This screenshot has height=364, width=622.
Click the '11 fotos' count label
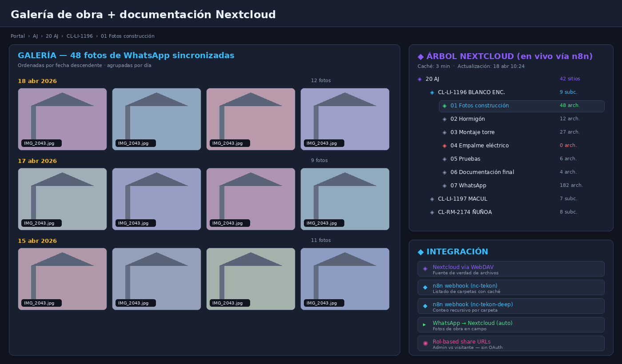(x=321, y=241)
